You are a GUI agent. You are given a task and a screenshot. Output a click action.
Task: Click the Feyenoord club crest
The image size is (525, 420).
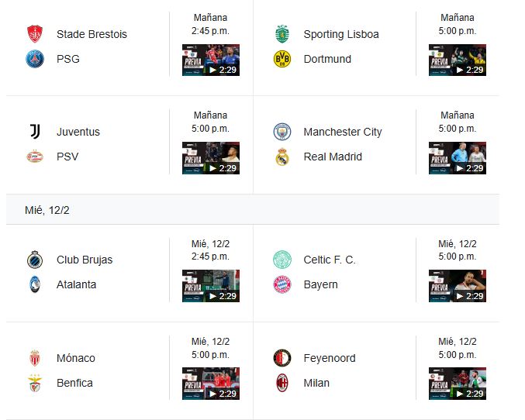tap(282, 358)
